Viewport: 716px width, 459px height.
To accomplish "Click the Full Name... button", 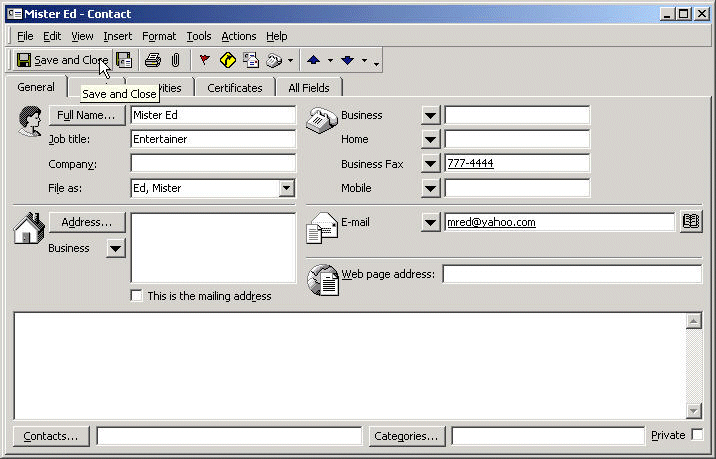I will [87, 115].
